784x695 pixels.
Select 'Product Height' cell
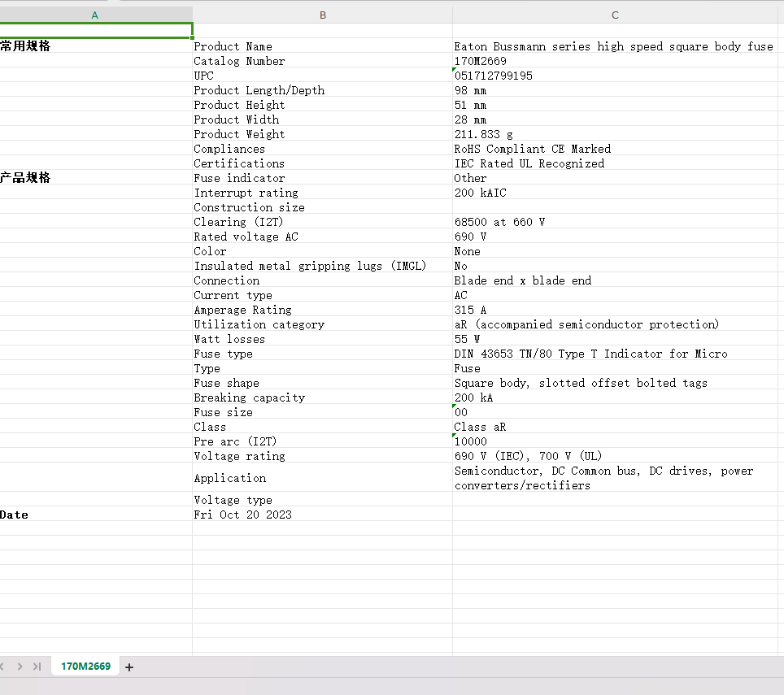(x=323, y=105)
